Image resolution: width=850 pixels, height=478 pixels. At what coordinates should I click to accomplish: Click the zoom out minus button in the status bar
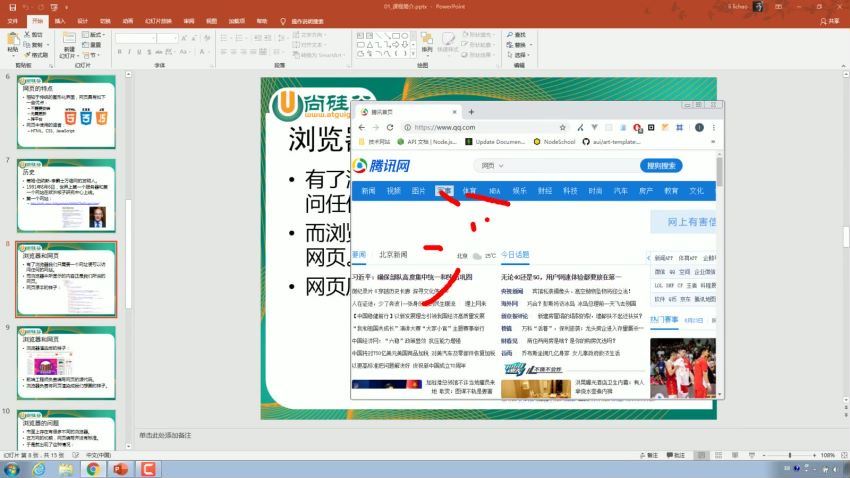[x=764, y=455]
